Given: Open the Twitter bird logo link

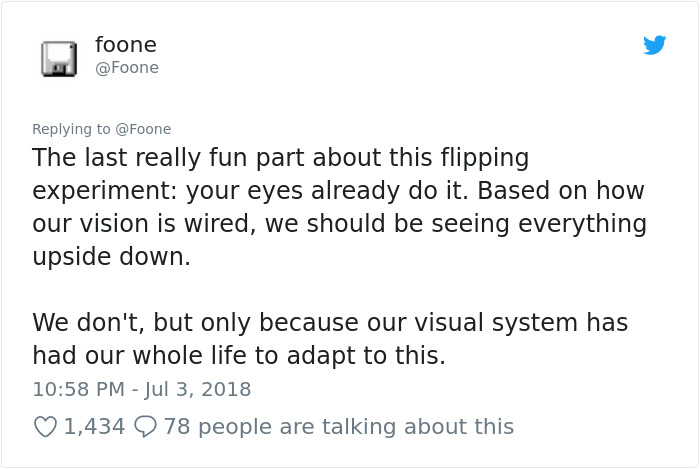Looking at the screenshot, I should (655, 45).
